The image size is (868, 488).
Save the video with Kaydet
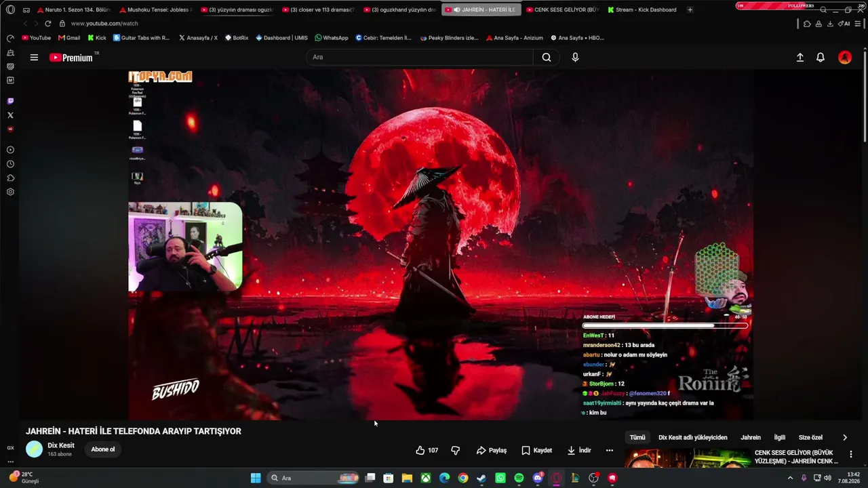[536, 450]
